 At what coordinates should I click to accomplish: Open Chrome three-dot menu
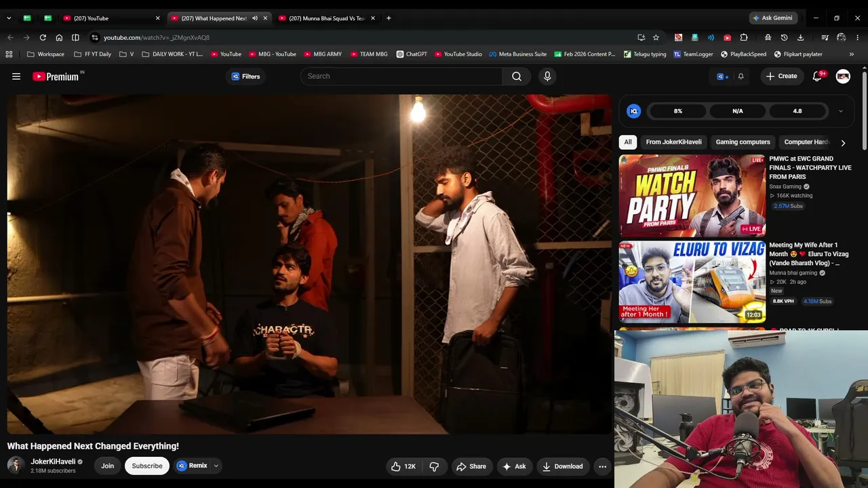pos(858,37)
